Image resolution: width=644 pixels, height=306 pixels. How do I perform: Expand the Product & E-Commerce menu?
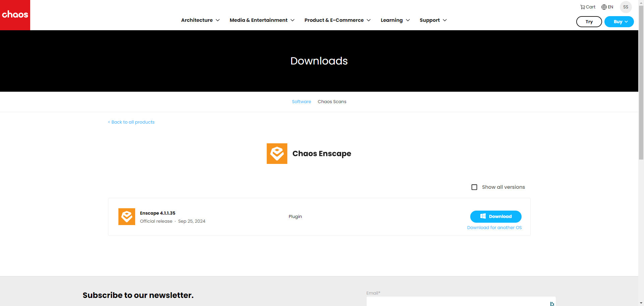pyautogui.click(x=337, y=20)
